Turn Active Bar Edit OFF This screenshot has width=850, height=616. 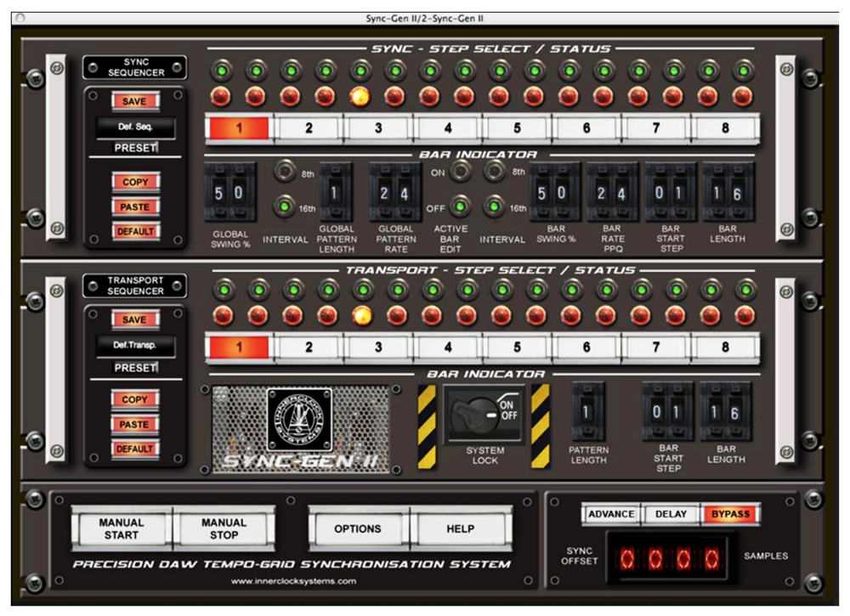[460, 206]
